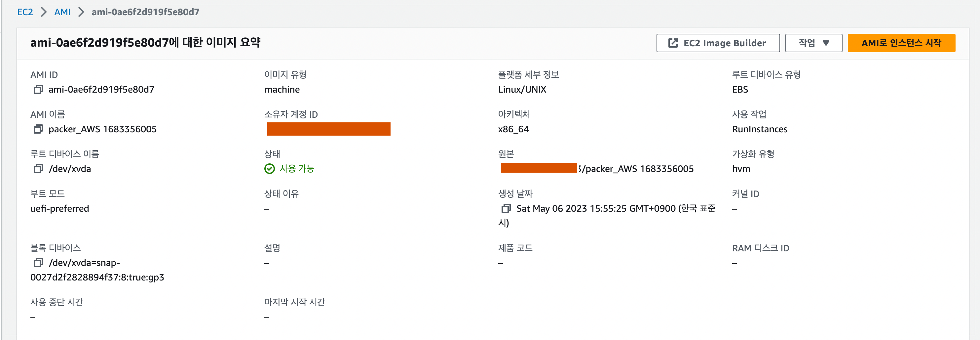
Task: Copy the AMI name packer_AWS 1683356005
Action: 38,129
